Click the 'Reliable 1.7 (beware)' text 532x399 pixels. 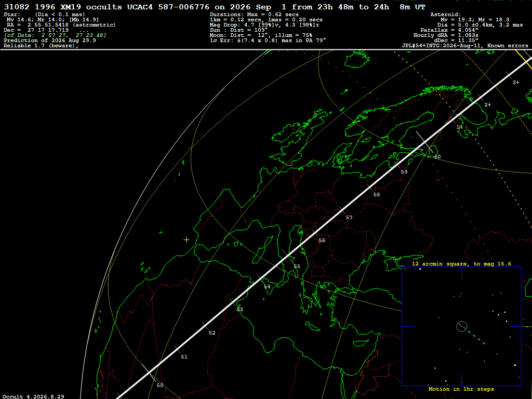tap(41, 46)
